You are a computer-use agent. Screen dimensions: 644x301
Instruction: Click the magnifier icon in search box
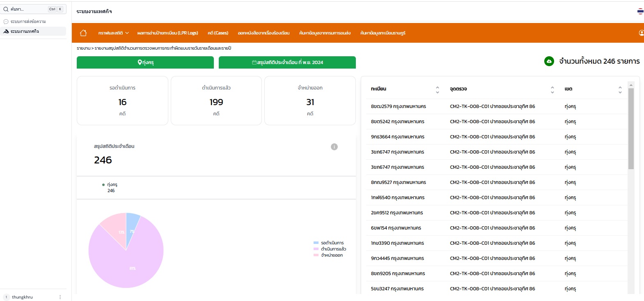(6, 9)
